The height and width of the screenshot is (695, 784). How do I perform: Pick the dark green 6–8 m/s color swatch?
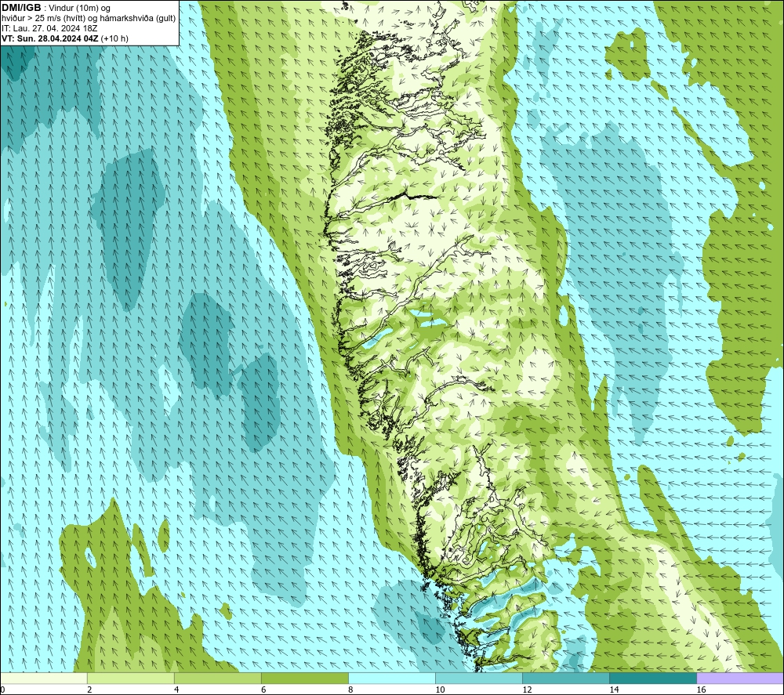pos(304,678)
